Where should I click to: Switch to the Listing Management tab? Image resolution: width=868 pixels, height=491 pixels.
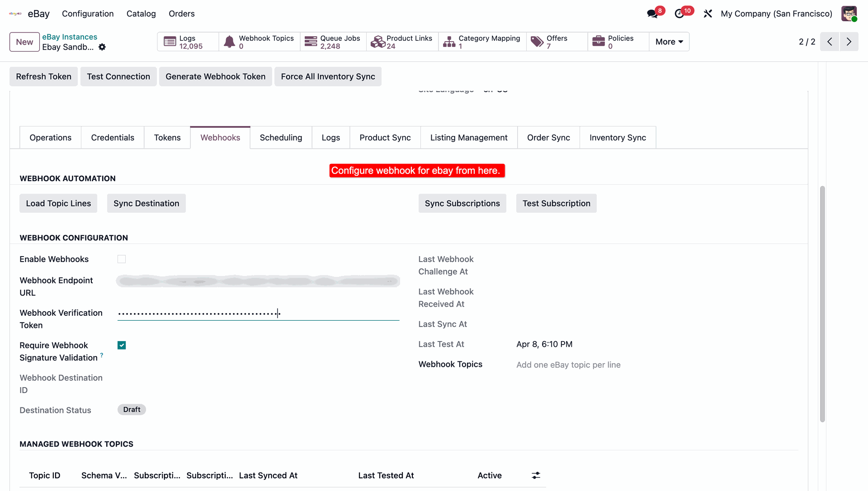point(469,137)
